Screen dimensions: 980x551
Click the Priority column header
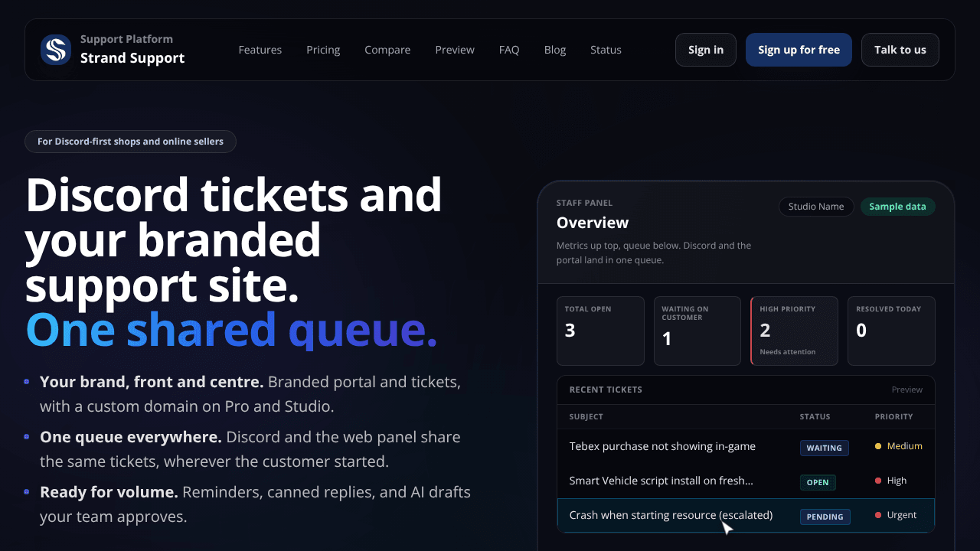coord(894,417)
